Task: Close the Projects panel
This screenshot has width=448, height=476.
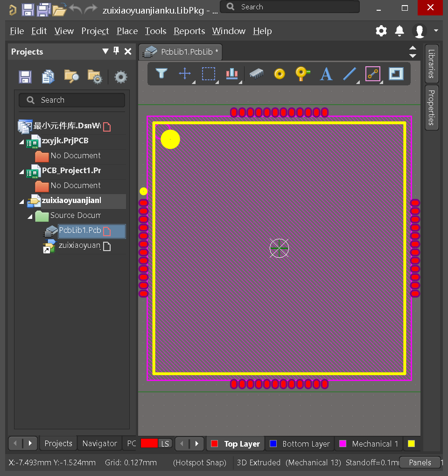Action: (x=128, y=51)
